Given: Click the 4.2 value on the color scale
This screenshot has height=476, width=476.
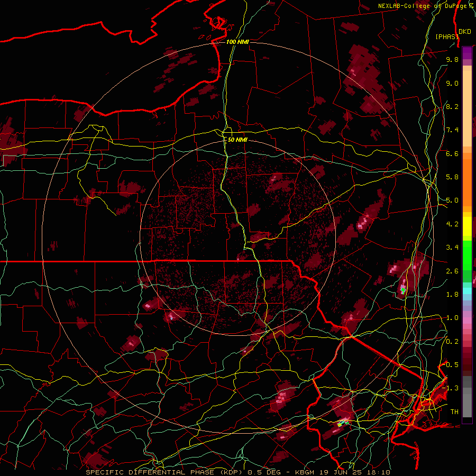Looking at the screenshot, I should (x=452, y=224).
